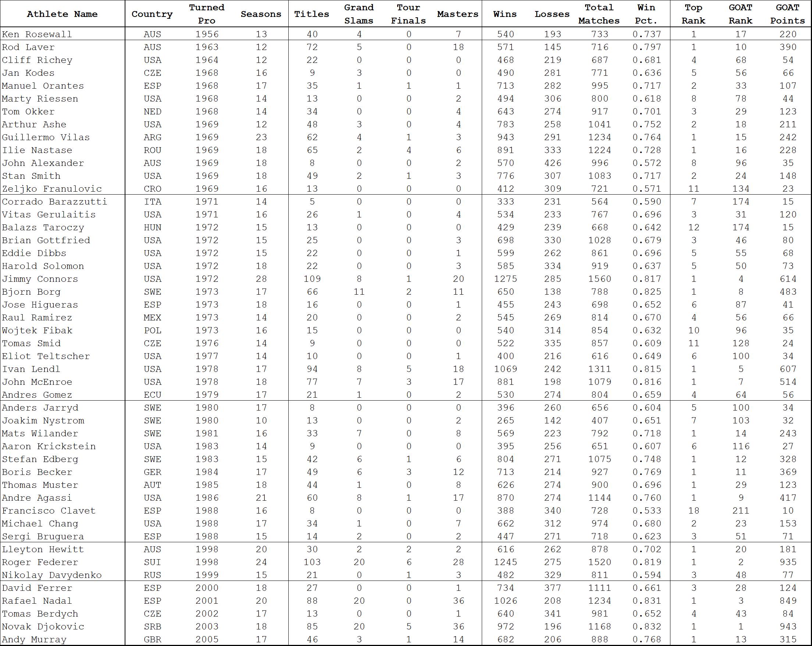Click Ivan Lendl's Wins value 1069
The height and width of the screenshot is (646, 812).
(x=505, y=369)
